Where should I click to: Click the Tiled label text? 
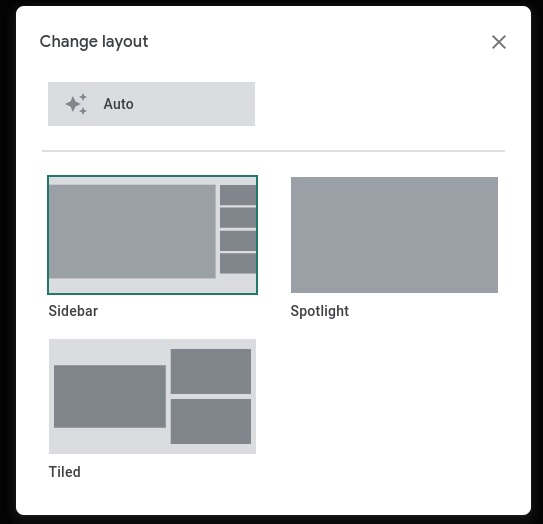click(64, 472)
